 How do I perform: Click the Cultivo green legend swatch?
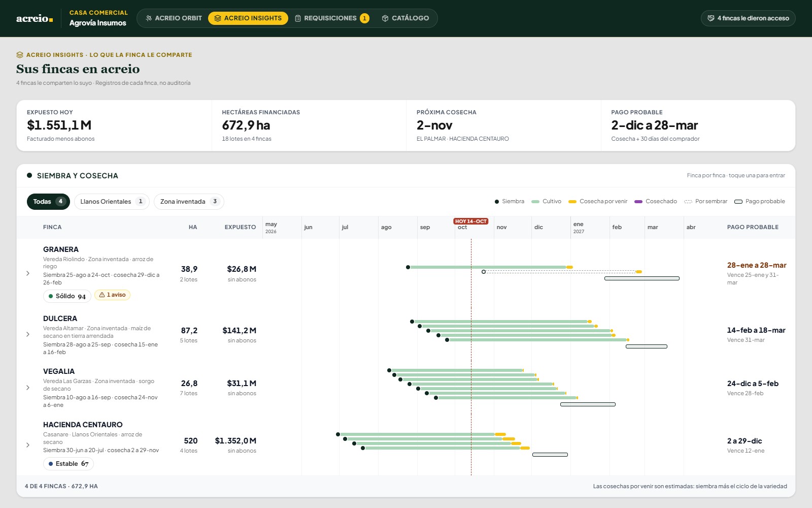(x=535, y=202)
